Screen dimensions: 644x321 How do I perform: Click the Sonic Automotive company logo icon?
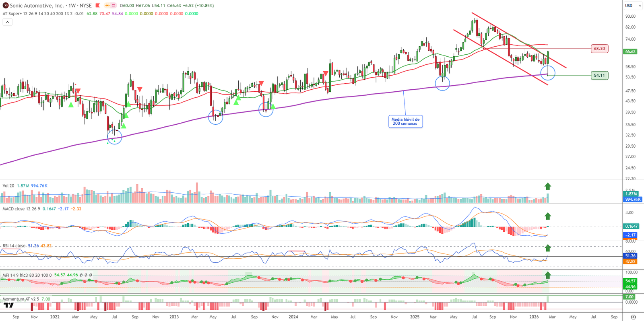point(6,6)
